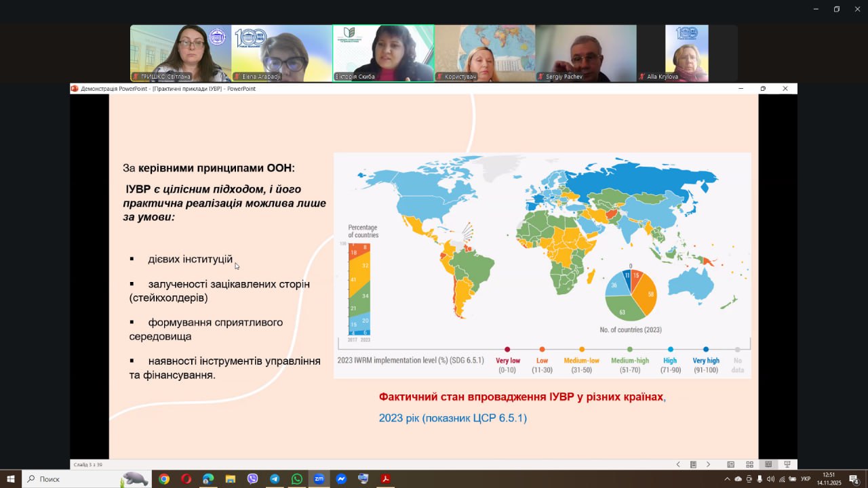Click the 'Percentage of countries' chart label
The width and height of the screenshot is (868, 488).
tap(363, 231)
